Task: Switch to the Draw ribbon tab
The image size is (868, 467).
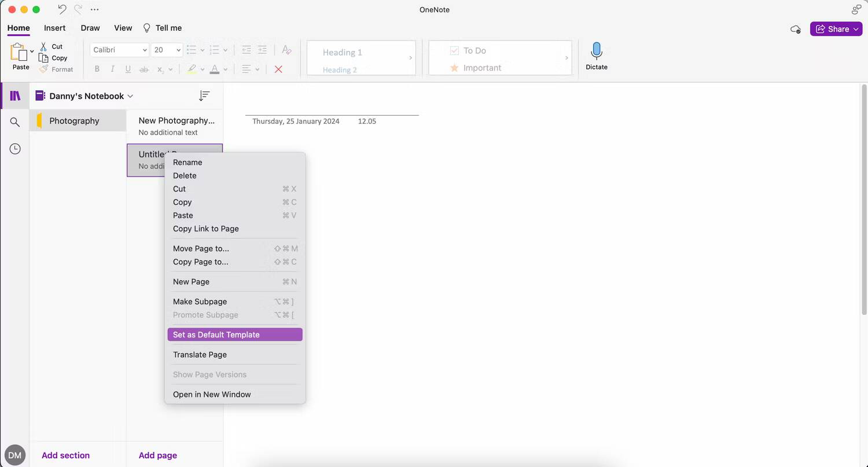Action: [x=90, y=28]
